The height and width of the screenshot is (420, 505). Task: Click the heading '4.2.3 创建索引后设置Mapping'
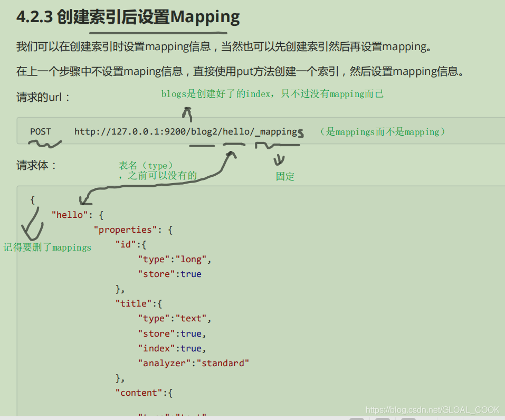point(128,17)
